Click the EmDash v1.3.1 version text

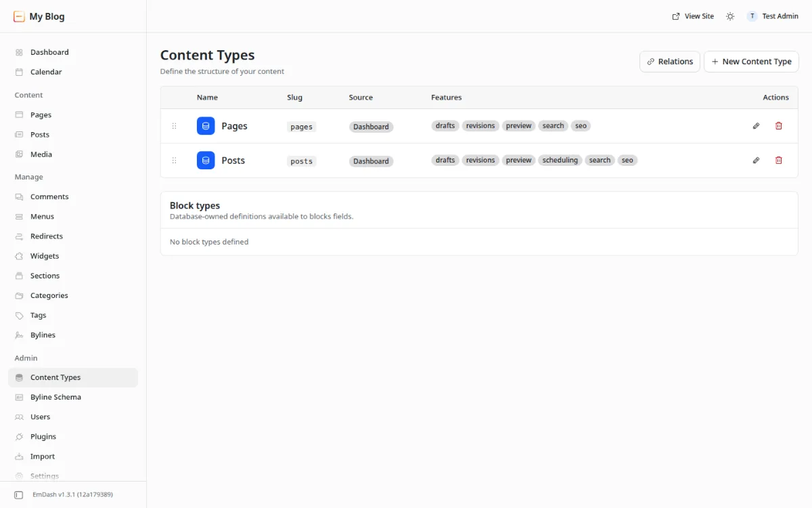point(72,495)
